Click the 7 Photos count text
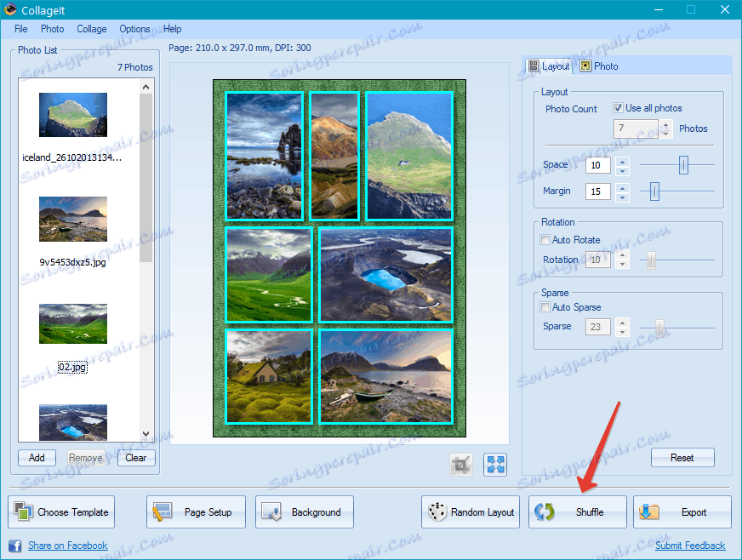 (135, 67)
